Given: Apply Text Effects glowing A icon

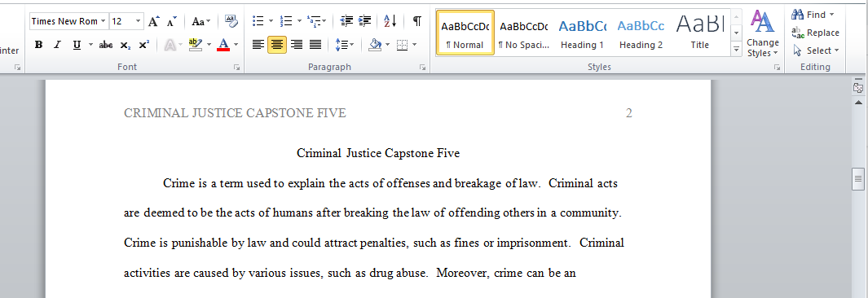Looking at the screenshot, I should (170, 45).
